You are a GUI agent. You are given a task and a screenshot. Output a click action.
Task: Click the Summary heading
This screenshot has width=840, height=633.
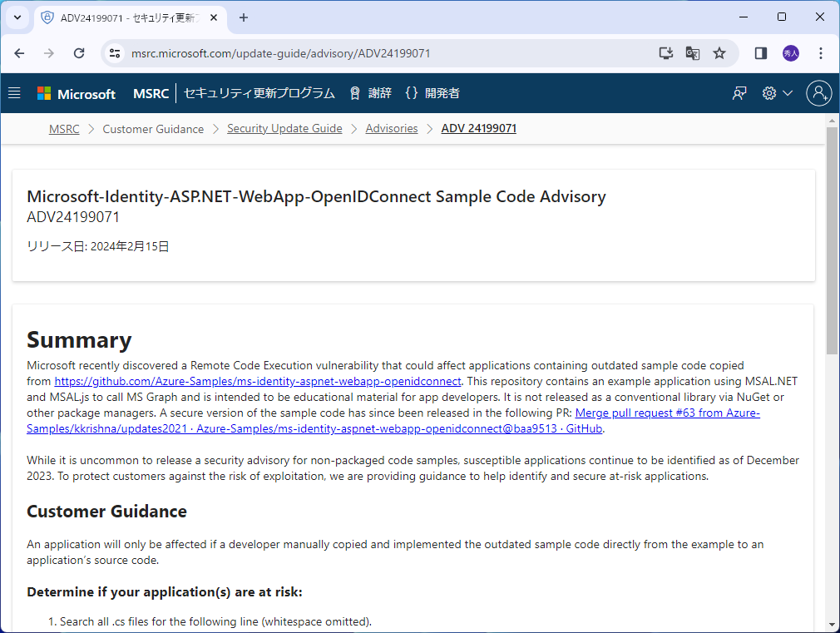tap(79, 340)
